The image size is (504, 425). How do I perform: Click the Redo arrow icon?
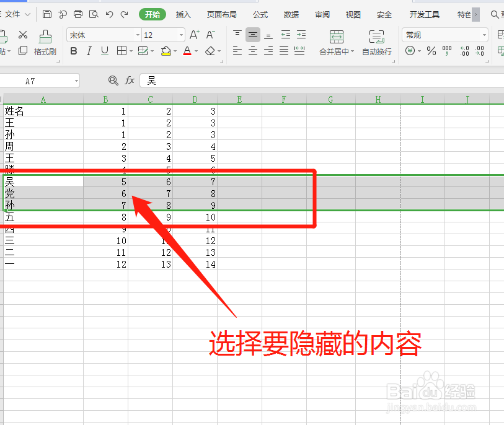click(124, 14)
